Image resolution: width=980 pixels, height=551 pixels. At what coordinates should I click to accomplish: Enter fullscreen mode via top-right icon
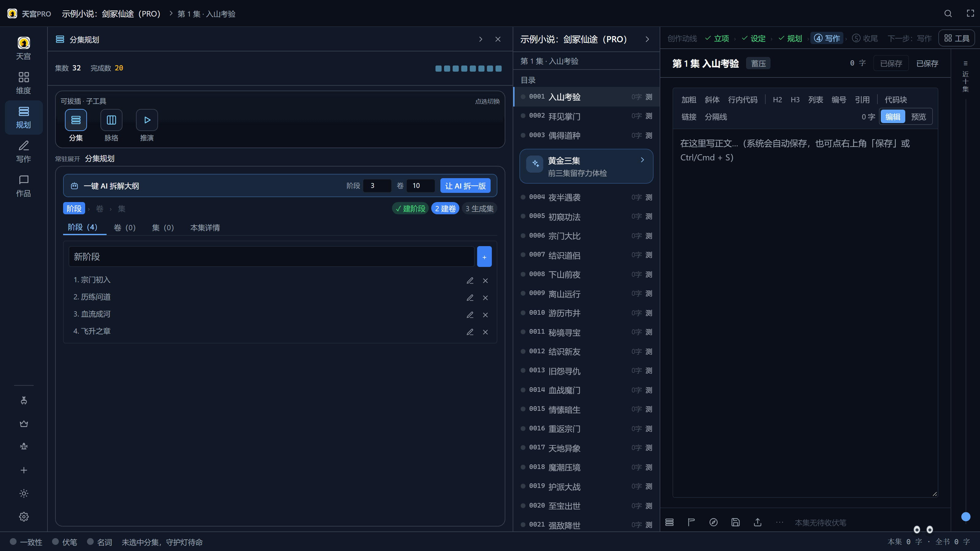970,14
